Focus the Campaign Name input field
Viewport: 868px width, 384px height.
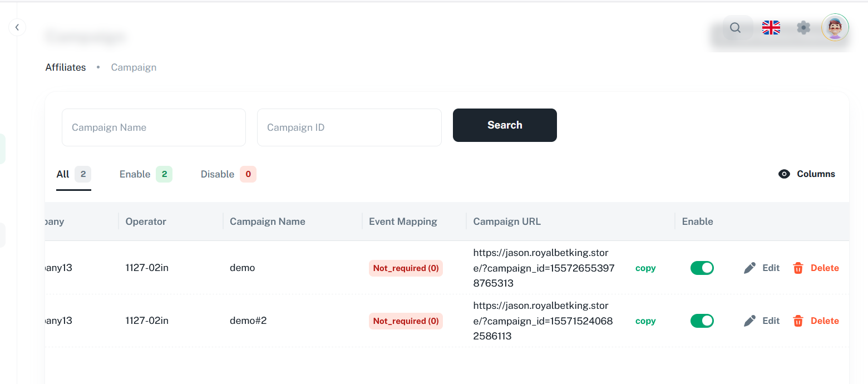[x=154, y=127]
